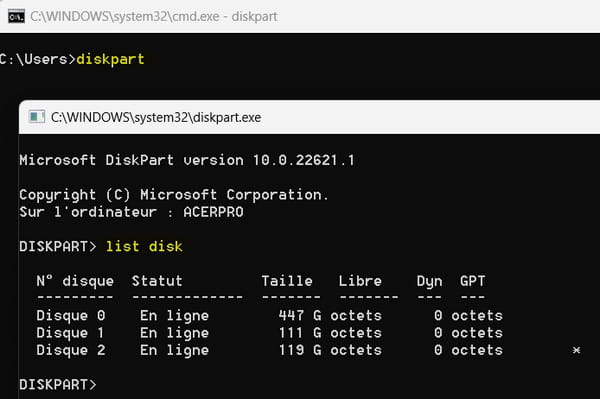
Task: Click the '0 octets' free value of Disque 2
Action: (468, 350)
